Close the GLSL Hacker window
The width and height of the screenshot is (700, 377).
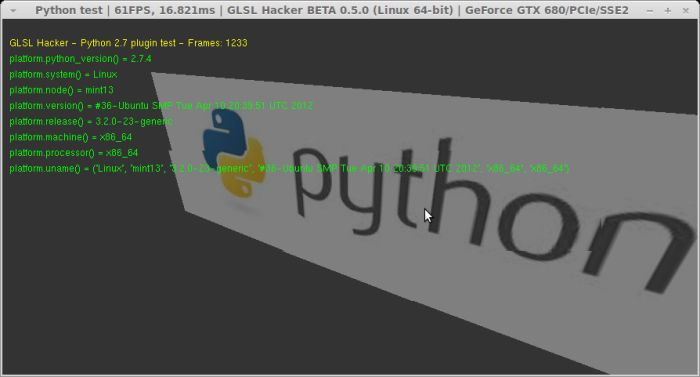click(686, 10)
